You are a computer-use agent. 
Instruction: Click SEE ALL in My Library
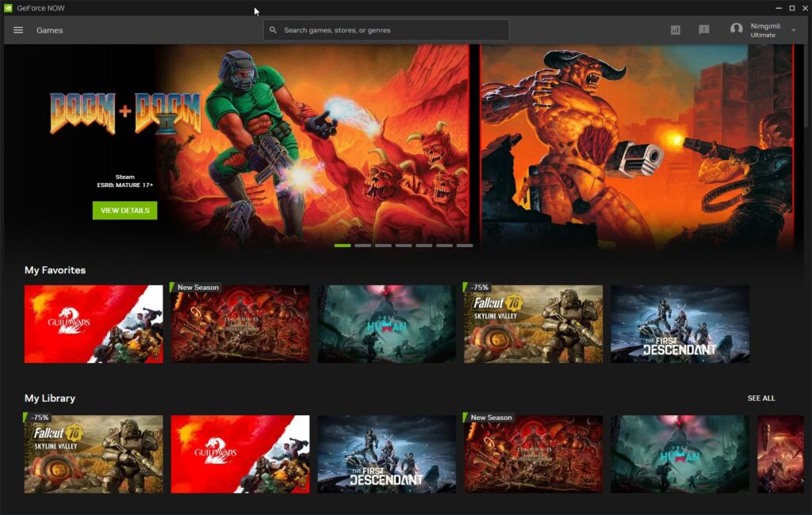[761, 398]
